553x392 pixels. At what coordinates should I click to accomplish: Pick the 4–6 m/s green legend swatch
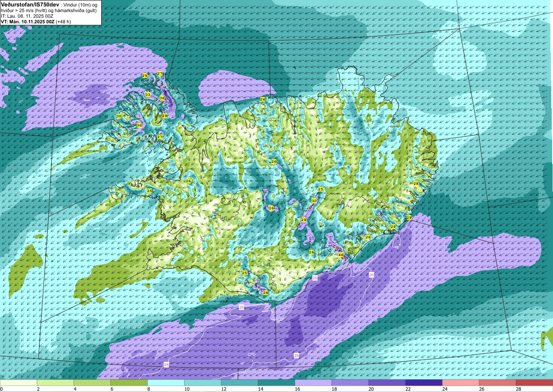pyautogui.click(x=92, y=383)
